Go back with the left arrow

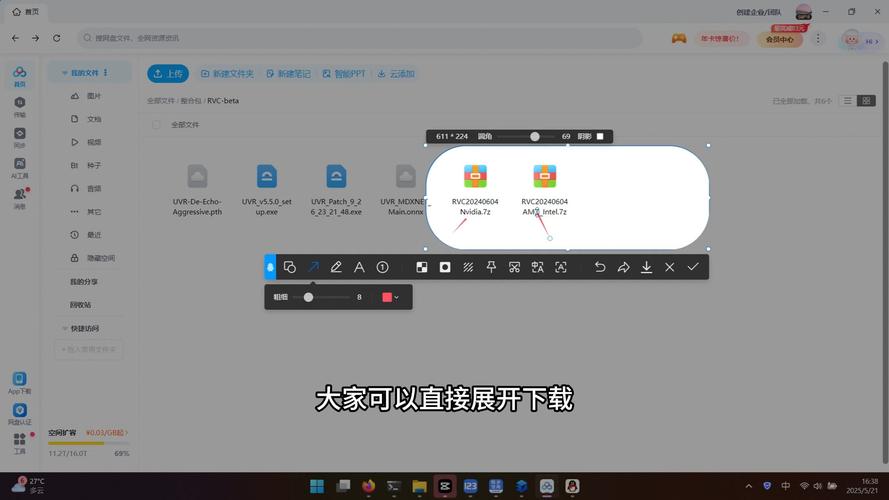tap(15, 38)
